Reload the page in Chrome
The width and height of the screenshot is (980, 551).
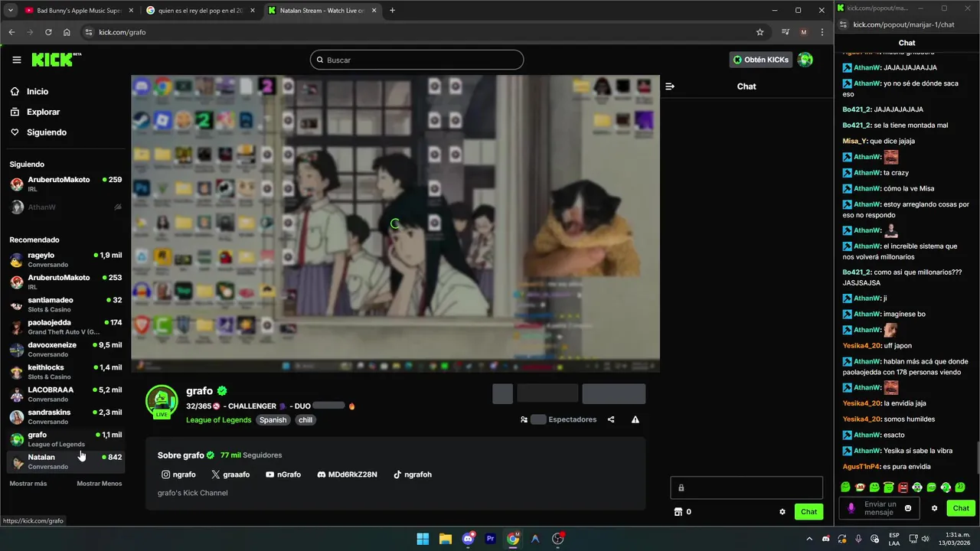point(48,32)
